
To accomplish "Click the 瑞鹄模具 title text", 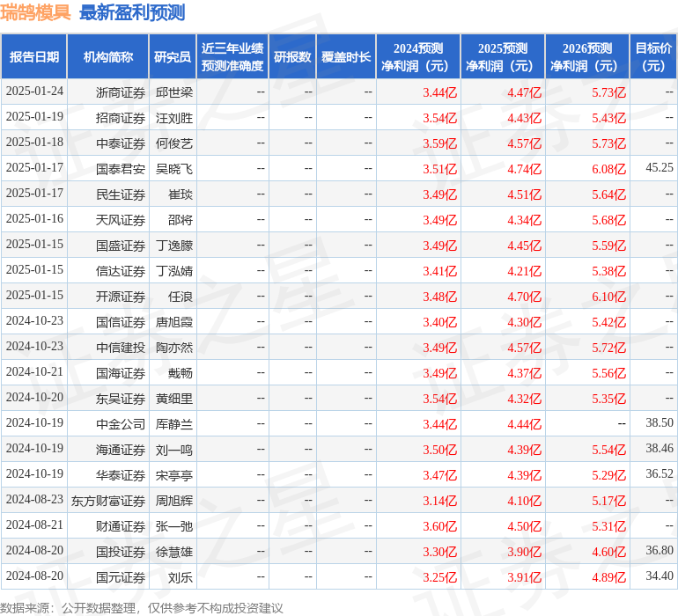I will (x=35, y=12).
